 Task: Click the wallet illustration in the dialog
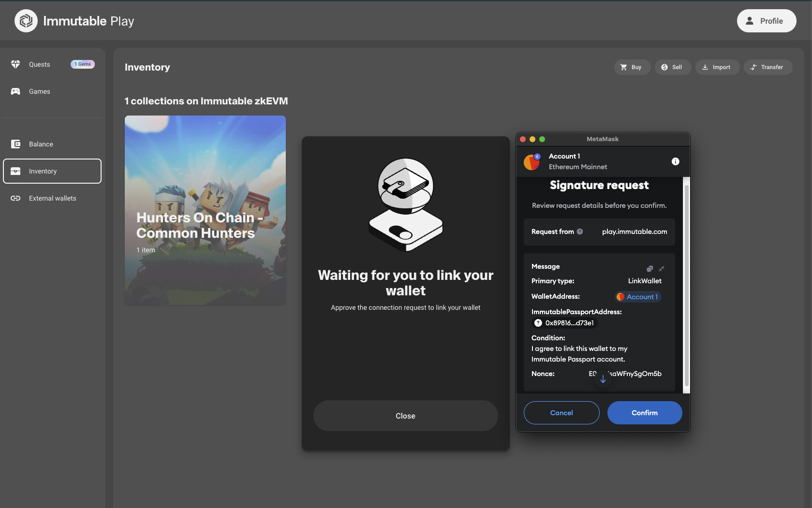click(406, 204)
